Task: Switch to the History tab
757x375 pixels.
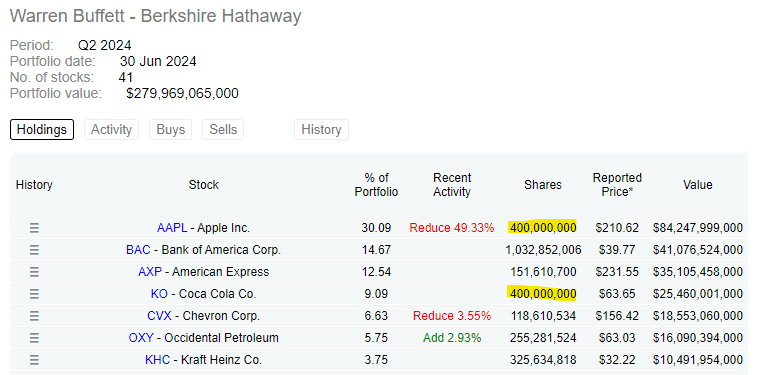Action: 322,129
